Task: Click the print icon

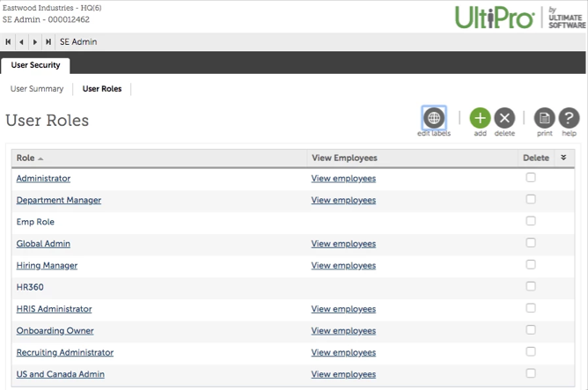Action: pyautogui.click(x=545, y=118)
